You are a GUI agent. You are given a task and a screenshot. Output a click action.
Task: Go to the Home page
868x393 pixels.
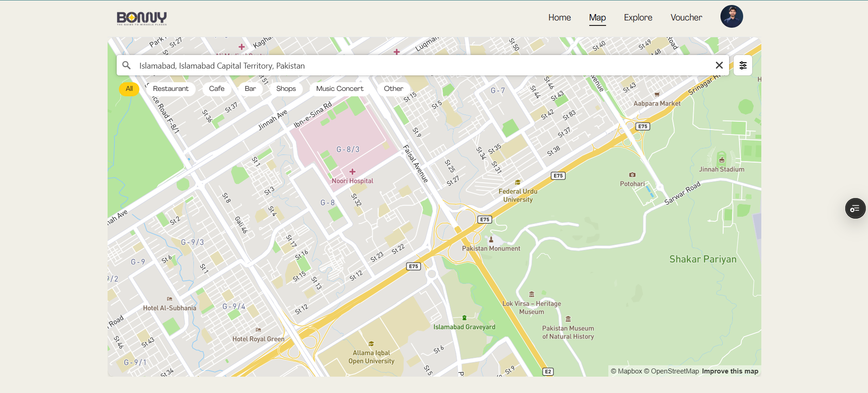[x=560, y=18]
